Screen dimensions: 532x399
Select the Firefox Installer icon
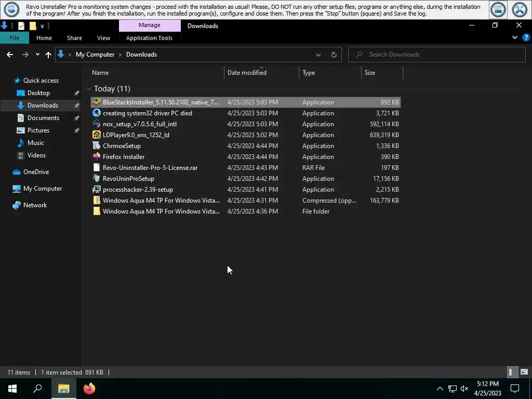click(x=97, y=156)
